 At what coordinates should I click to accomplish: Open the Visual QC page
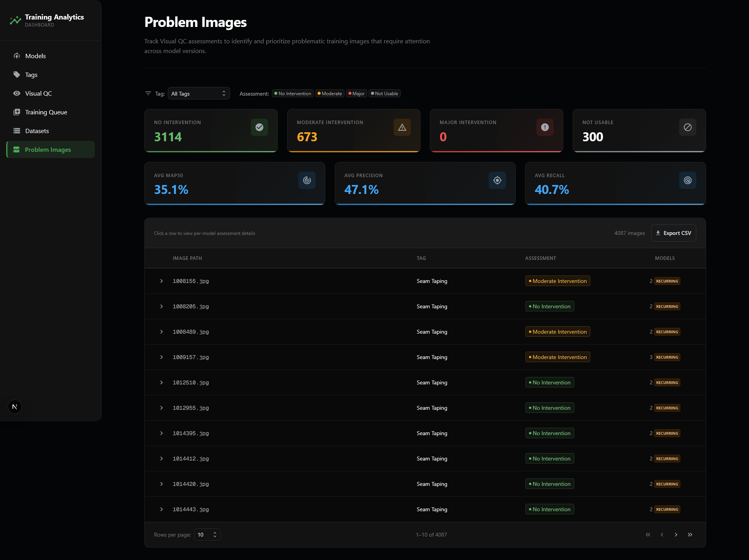click(51, 93)
